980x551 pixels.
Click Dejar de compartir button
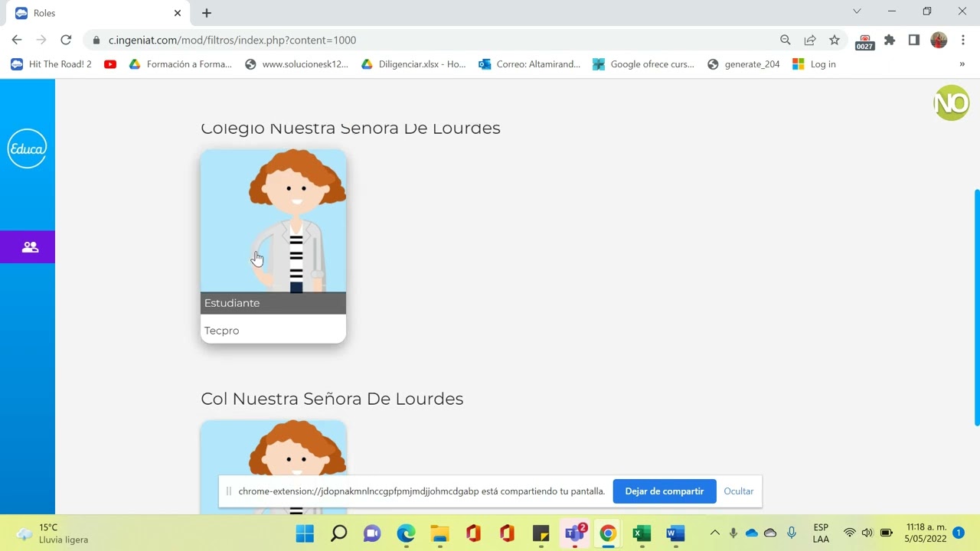(665, 491)
